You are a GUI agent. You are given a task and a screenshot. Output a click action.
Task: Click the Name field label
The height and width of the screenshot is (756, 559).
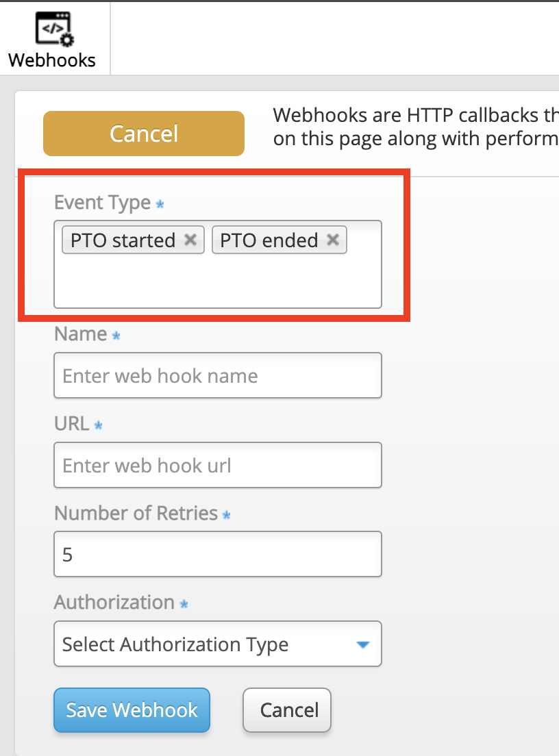click(x=81, y=333)
